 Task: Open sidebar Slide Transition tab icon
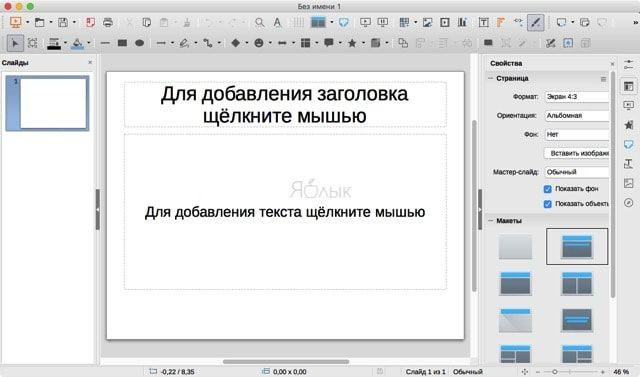coord(629,105)
